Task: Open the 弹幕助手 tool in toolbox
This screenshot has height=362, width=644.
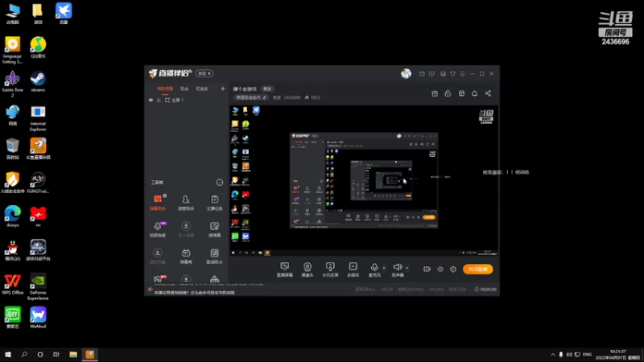Action: click(158, 203)
